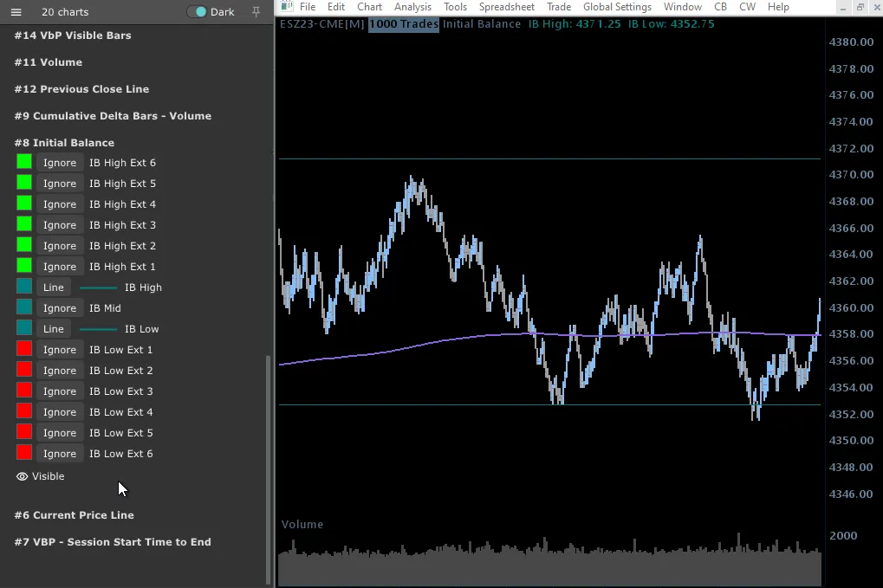Collapse the #8 Initial Balance section

click(x=64, y=143)
